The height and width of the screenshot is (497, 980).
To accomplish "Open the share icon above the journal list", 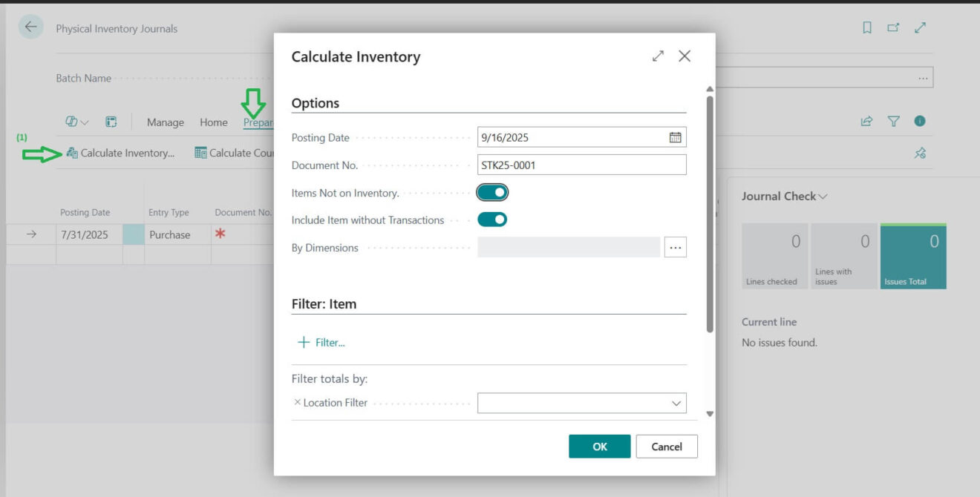I will pyautogui.click(x=866, y=121).
